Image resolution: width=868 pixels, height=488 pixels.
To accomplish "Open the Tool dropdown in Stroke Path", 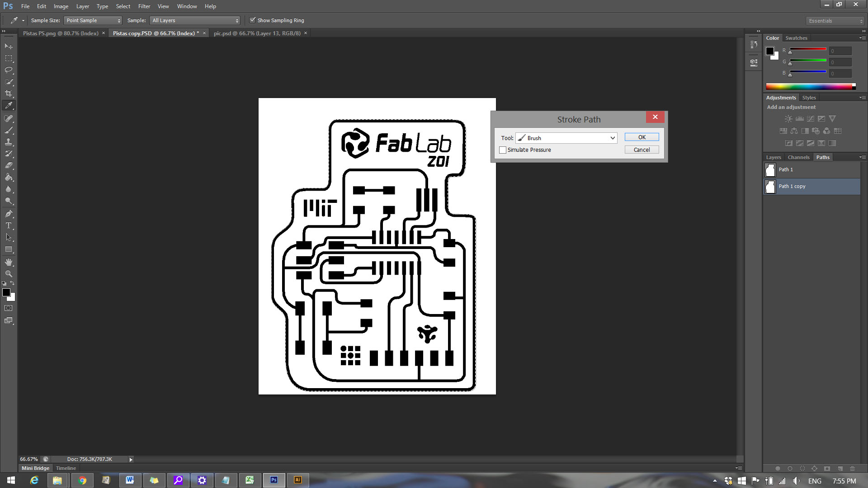I will (x=566, y=138).
